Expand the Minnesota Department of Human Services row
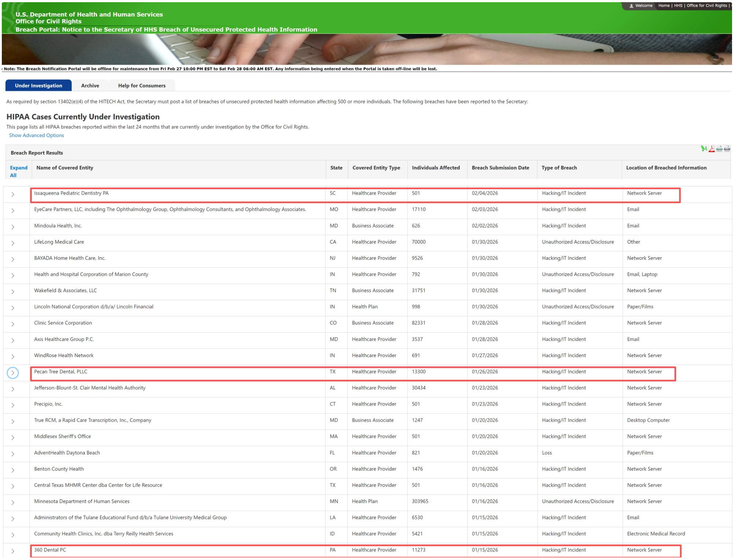This screenshot has width=739, height=560. pos(13,503)
